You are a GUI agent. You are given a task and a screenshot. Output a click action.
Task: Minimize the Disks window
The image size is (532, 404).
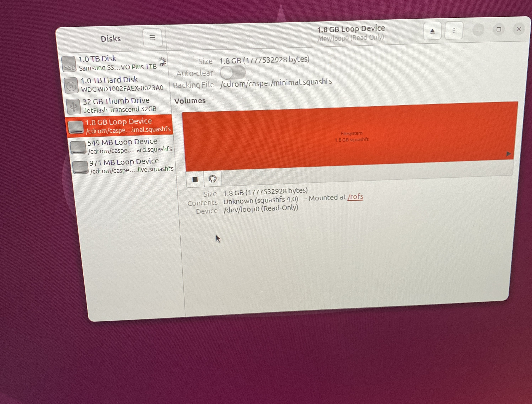point(478,30)
